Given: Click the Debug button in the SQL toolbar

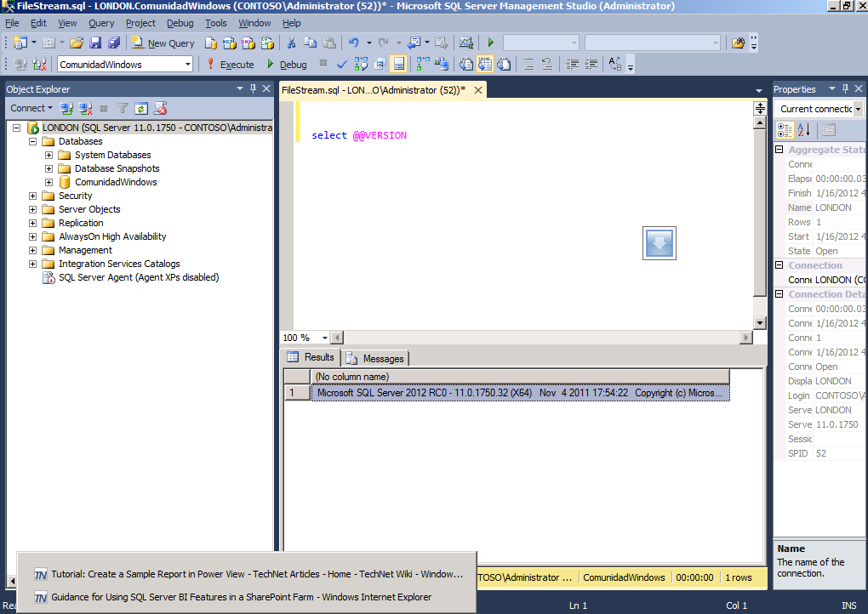Looking at the screenshot, I should [x=287, y=64].
